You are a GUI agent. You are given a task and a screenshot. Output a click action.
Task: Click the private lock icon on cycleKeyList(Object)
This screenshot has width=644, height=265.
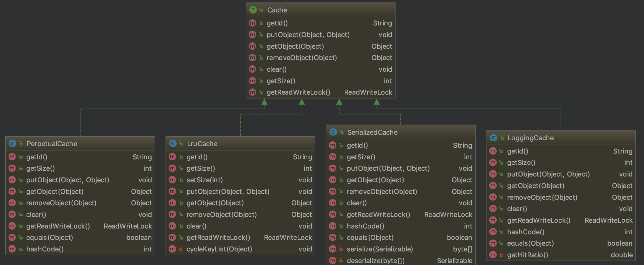coord(181,249)
